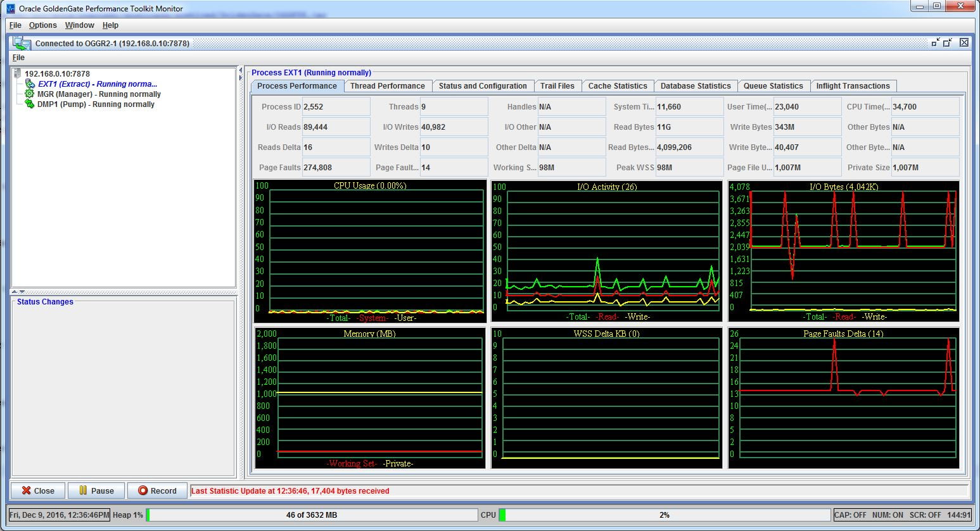Click the Reads Delta value 16
This screenshot has width=980, height=531.
coord(336,147)
